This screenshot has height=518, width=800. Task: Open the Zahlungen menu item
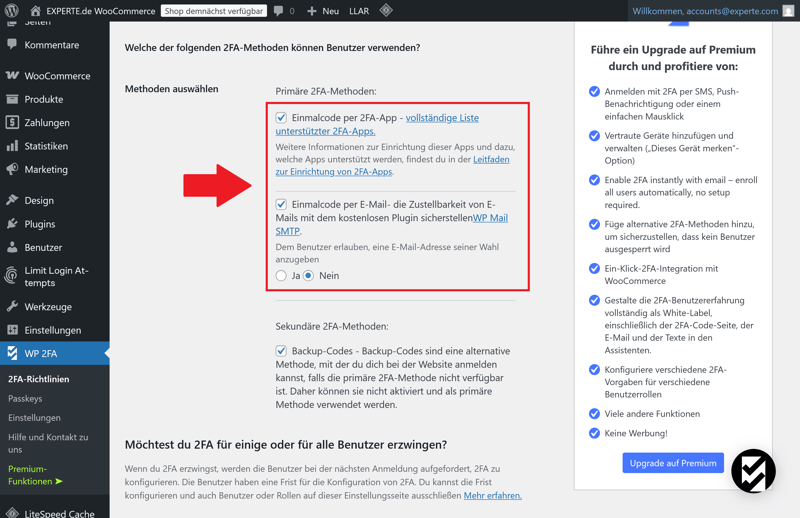55,122
